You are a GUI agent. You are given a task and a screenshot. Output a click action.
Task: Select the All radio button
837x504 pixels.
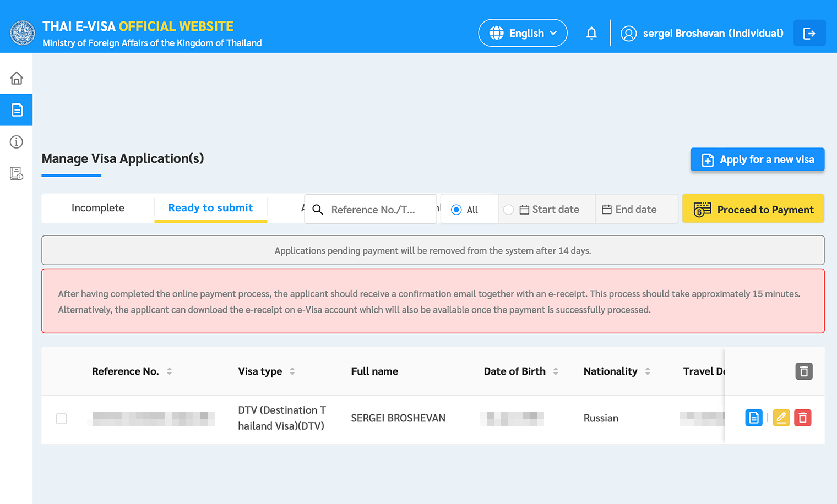pyautogui.click(x=456, y=210)
